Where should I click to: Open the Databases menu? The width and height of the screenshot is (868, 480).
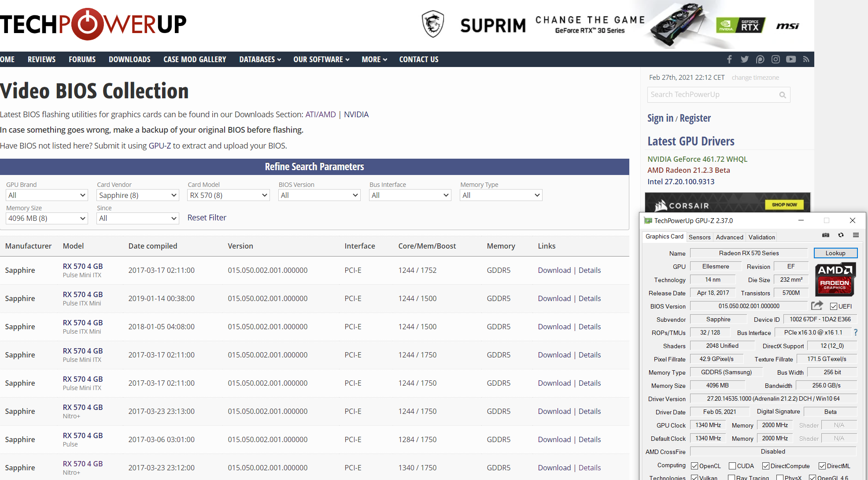click(260, 60)
